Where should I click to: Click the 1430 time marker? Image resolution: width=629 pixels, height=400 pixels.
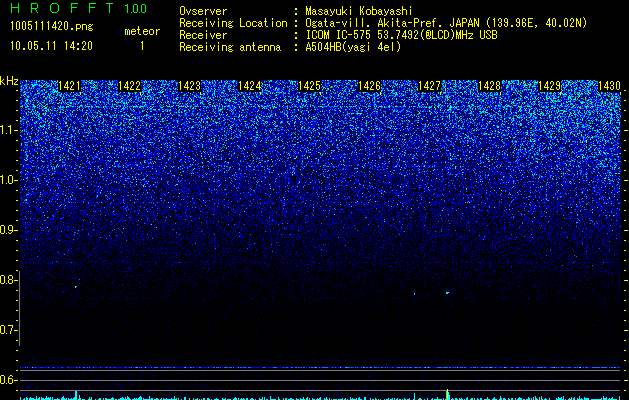[609, 86]
